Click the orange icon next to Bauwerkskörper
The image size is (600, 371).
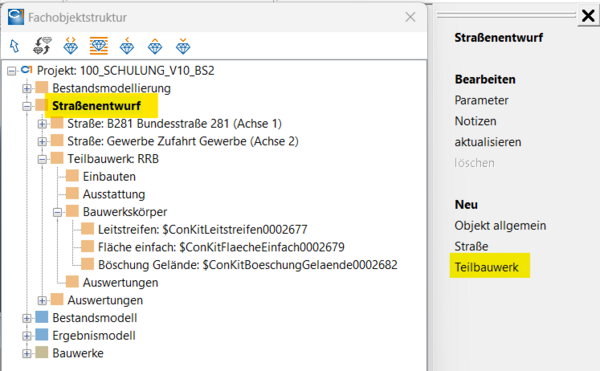[72, 211]
